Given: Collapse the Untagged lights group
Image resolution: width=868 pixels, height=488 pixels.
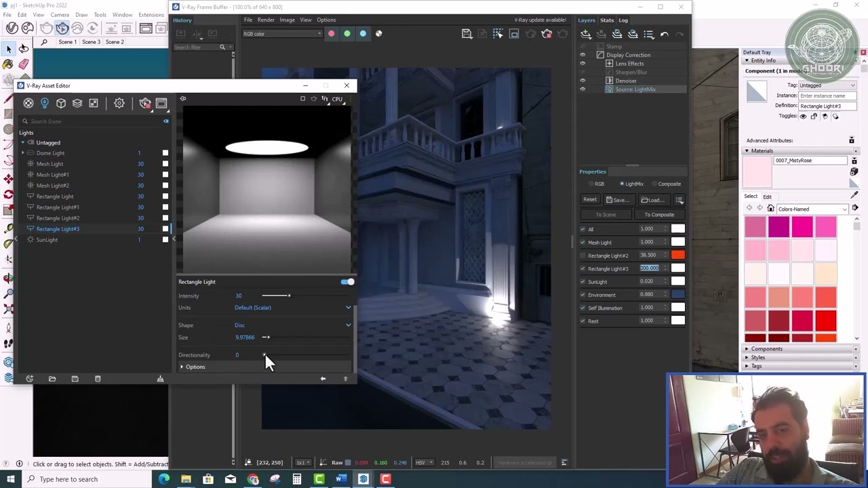Looking at the screenshot, I should [x=23, y=142].
